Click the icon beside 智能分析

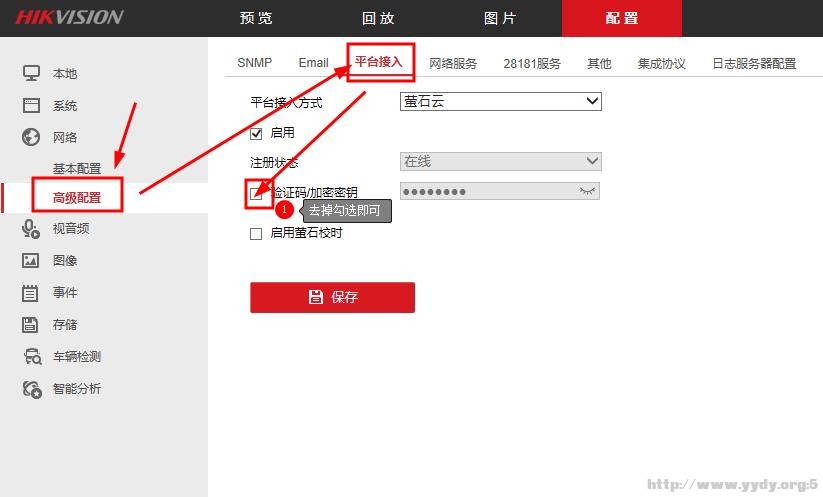(32, 389)
